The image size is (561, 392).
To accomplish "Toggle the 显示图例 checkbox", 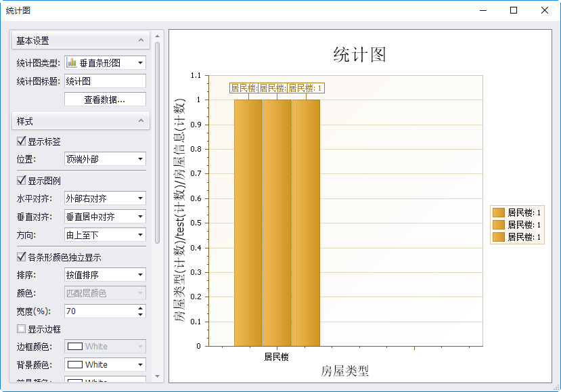I will pos(21,181).
